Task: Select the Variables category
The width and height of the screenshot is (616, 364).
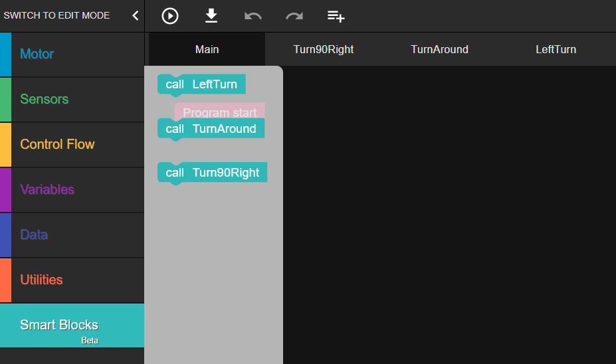Action: tap(72, 189)
